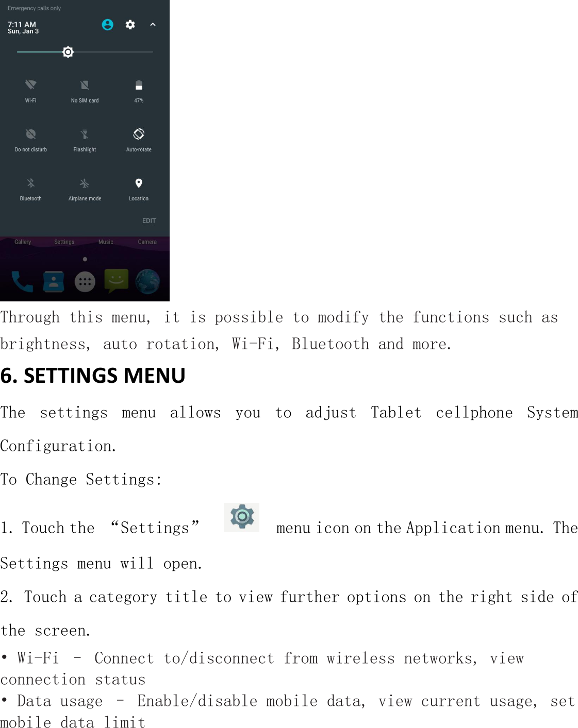Open the Gallery shortcut

[23, 241]
